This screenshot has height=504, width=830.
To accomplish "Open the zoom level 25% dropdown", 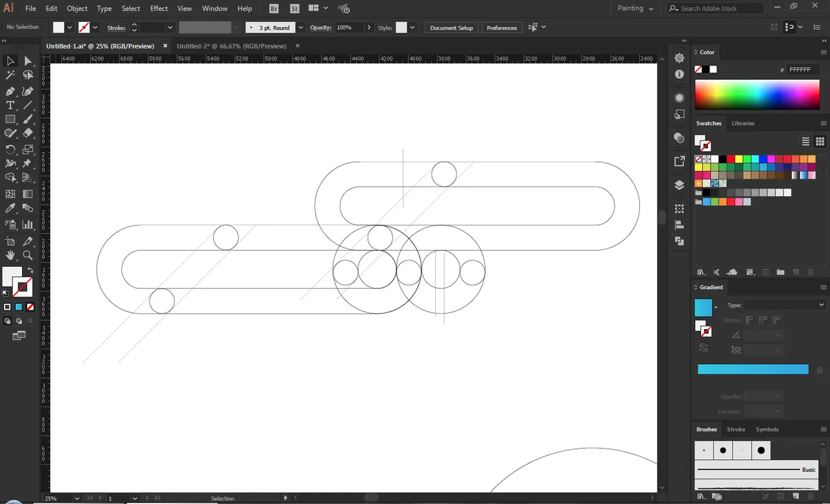I will (x=77, y=498).
